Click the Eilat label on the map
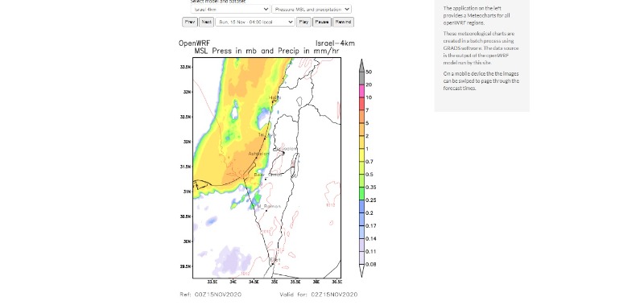 (275, 260)
